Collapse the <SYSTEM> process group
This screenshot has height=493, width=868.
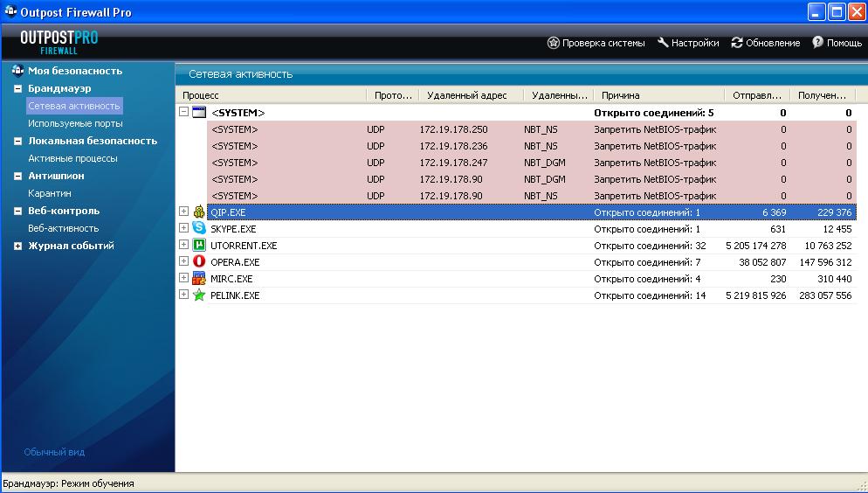[183, 112]
